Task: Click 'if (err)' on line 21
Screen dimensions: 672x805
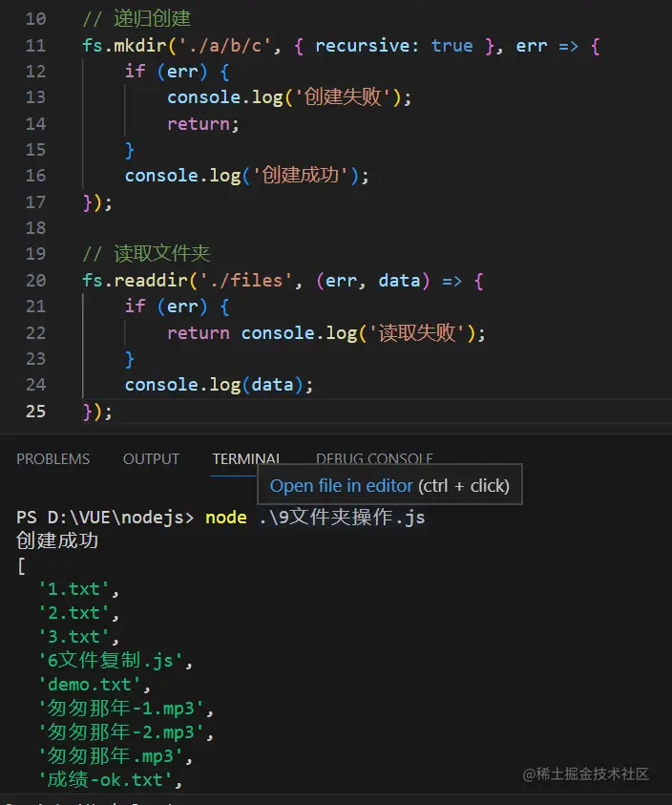Action: coord(166,307)
